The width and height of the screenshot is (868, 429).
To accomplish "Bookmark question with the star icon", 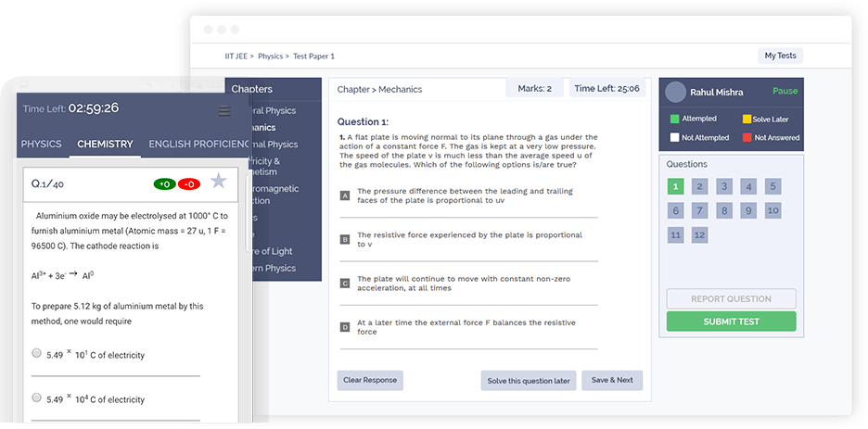I will (218, 182).
